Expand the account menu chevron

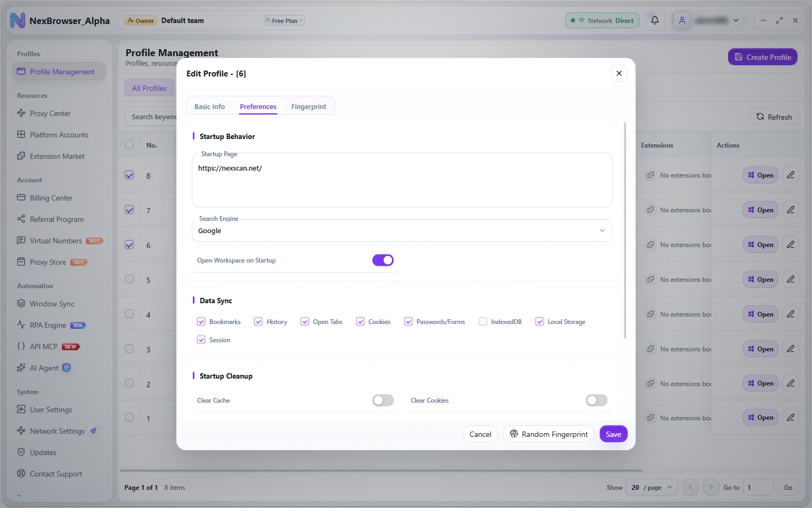point(736,20)
